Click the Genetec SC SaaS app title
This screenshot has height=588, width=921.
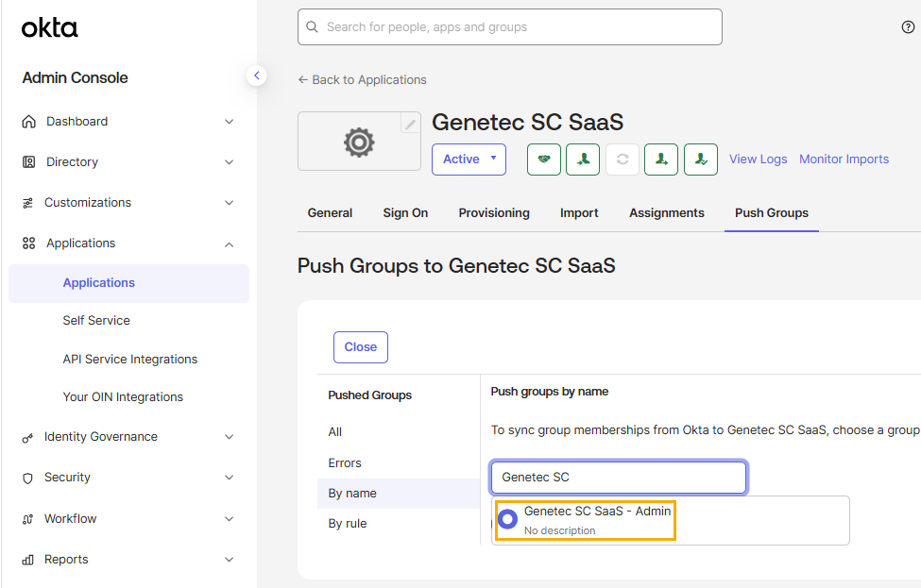[x=527, y=123]
